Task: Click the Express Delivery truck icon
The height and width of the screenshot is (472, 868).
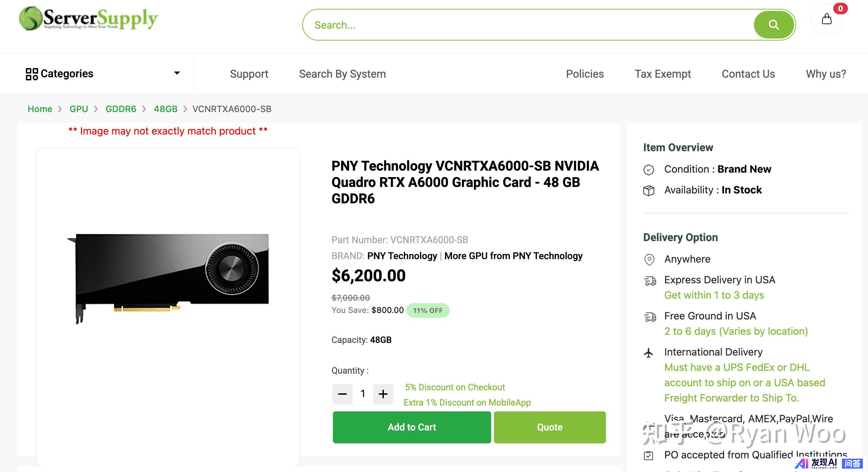Action: click(x=650, y=281)
